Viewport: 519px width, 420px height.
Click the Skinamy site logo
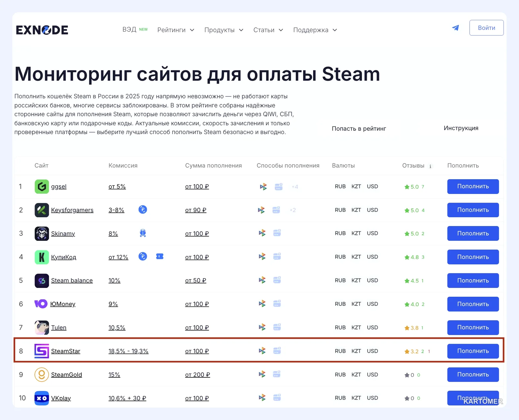[42, 234]
